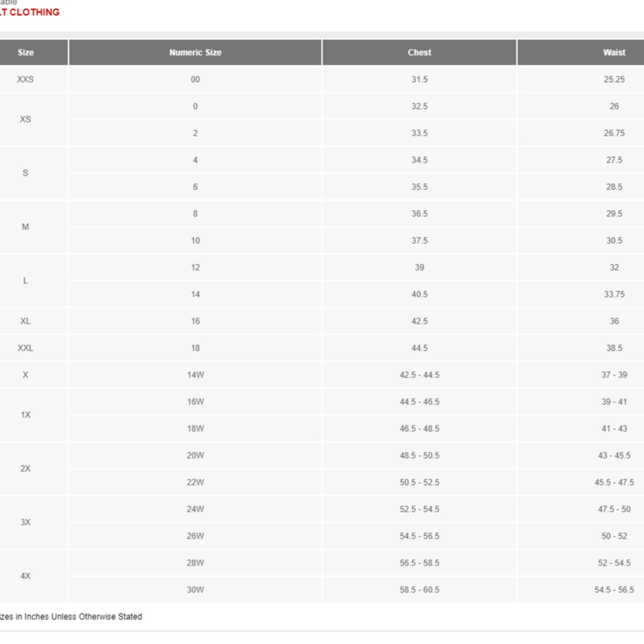The width and height of the screenshot is (644, 644).
Task: Click waist value 25.25
Action: click(x=614, y=79)
